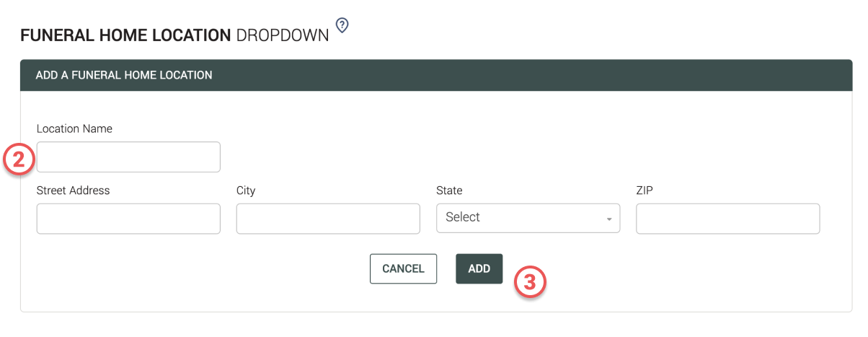The width and height of the screenshot is (868, 337).
Task: Click the 'State' field label
Action: pos(449,191)
